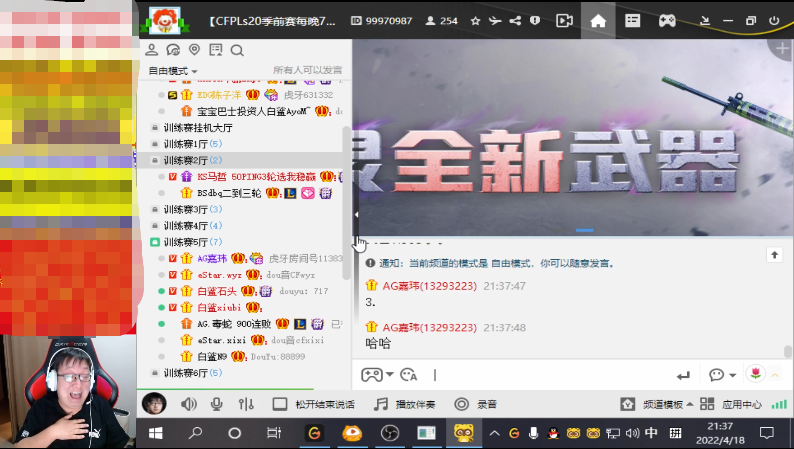Select the 训练赛挂机大厅 channel
This screenshot has height=449, width=794.
click(197, 128)
